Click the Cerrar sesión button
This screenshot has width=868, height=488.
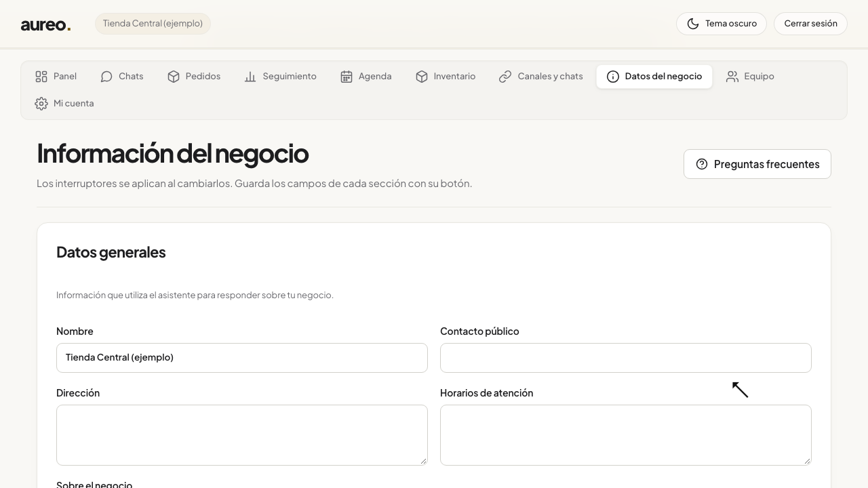(810, 24)
